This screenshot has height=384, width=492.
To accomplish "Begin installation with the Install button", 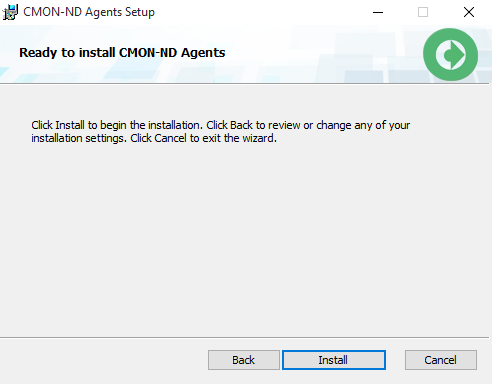I will (x=334, y=360).
